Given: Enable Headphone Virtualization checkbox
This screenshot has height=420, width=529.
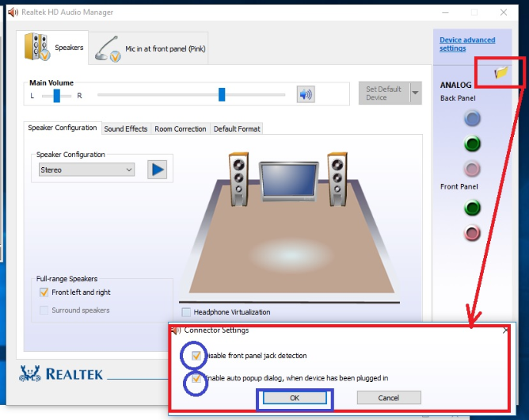Looking at the screenshot, I should (186, 312).
